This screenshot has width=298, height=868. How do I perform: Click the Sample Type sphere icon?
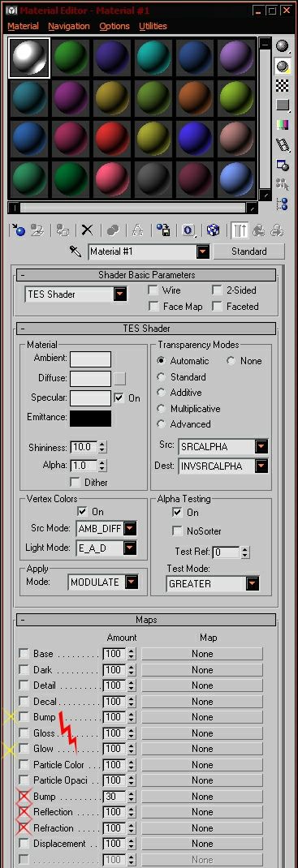click(283, 46)
